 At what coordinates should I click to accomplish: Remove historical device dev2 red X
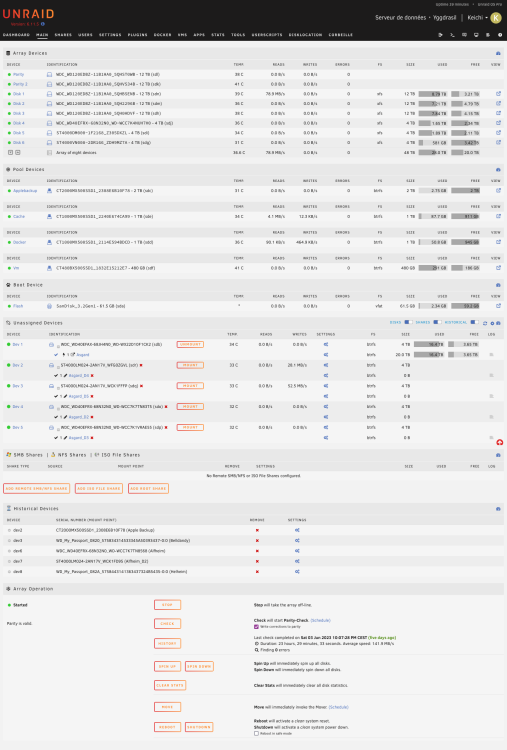tap(257, 530)
